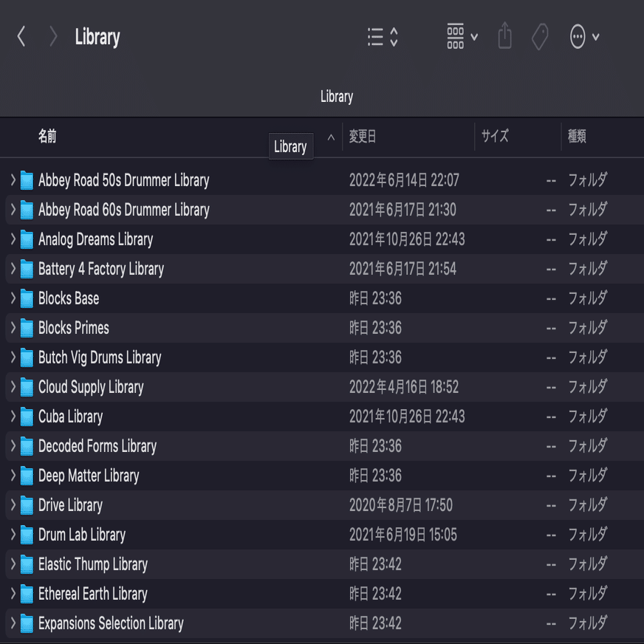Screen dimensions: 644x644
Task: Open the ellipsis action menu
Action: click(x=584, y=36)
